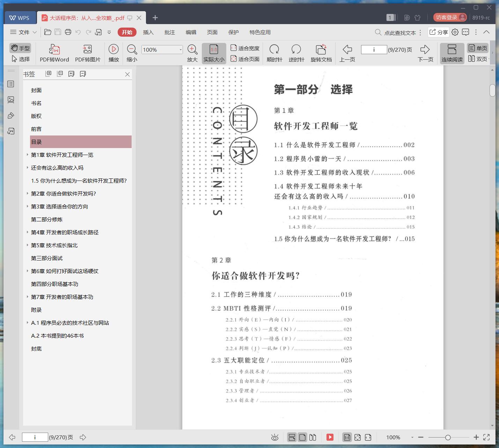
Task: Click the zoom-in plus in status bar
Action: point(476,437)
